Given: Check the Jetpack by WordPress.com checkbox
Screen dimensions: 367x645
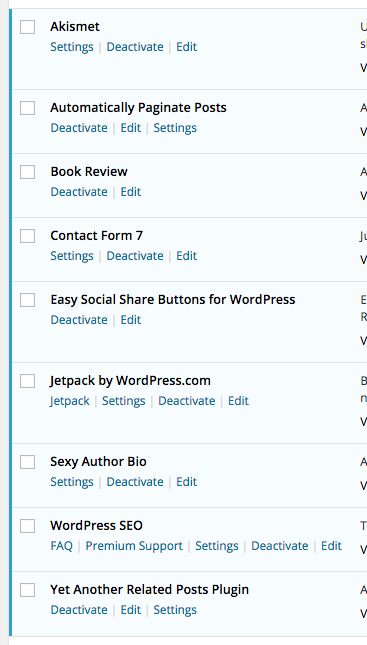Looking at the screenshot, I should click(x=28, y=381).
